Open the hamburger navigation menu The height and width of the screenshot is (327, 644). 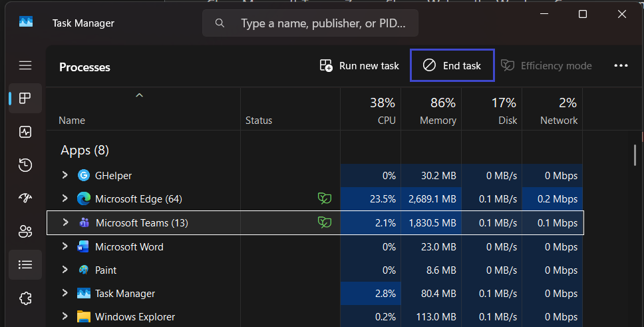point(25,65)
